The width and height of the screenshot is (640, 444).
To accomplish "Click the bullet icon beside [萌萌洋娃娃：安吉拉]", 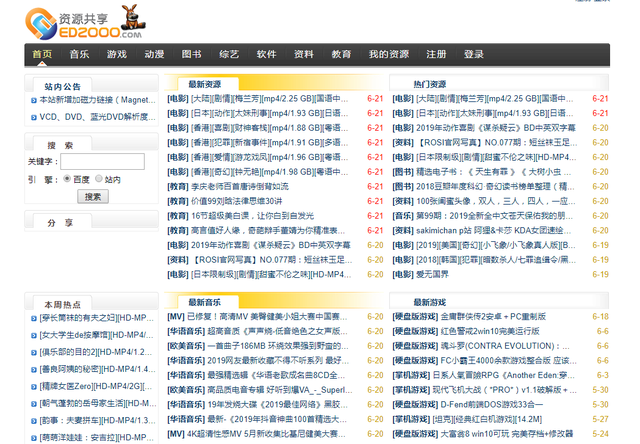I will [34, 438].
